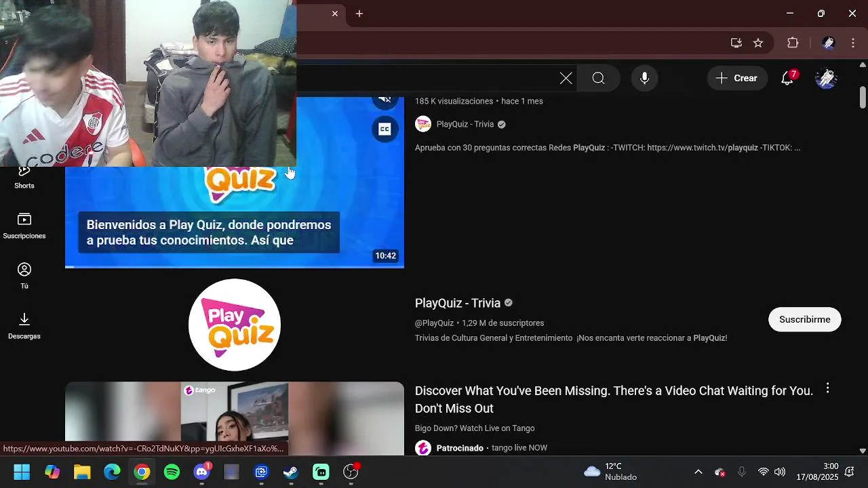Open Microsoft Edge from taskbar
This screenshot has width=868, height=488.
112,472
